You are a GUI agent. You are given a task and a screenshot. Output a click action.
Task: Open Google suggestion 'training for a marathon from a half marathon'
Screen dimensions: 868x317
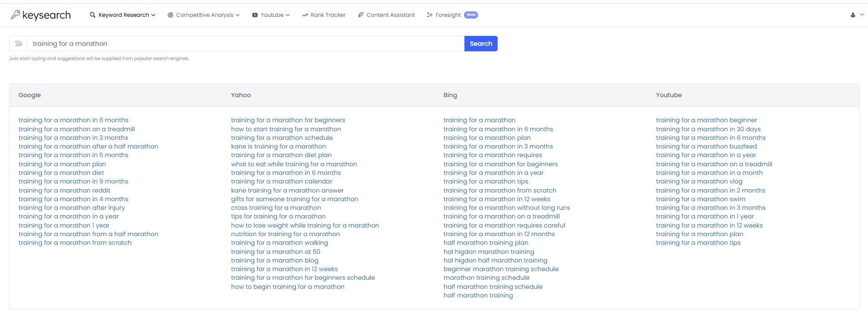click(x=89, y=234)
